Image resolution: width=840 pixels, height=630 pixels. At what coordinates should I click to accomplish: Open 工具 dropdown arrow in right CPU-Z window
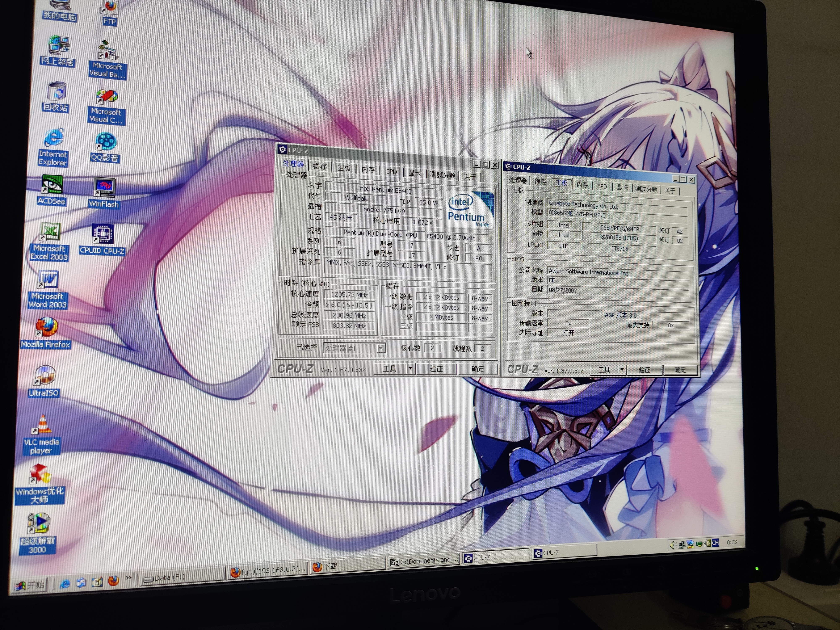tap(622, 369)
